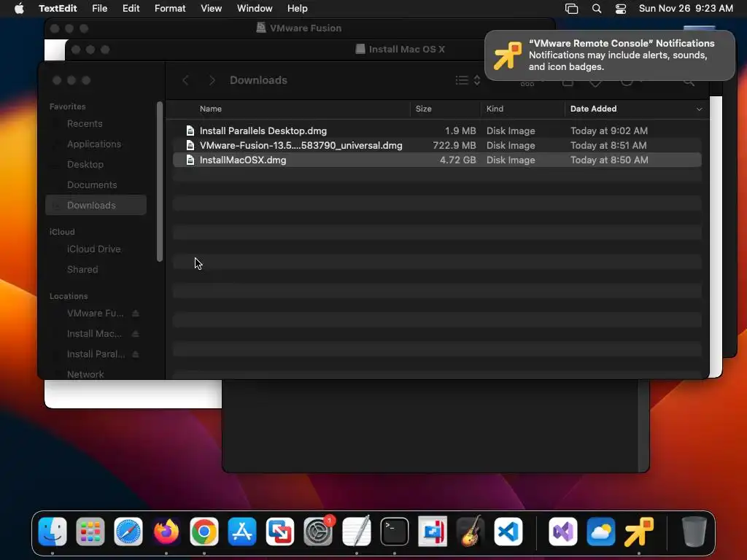Launch Firefox from the Dock
747x560 pixels.
(x=166, y=532)
